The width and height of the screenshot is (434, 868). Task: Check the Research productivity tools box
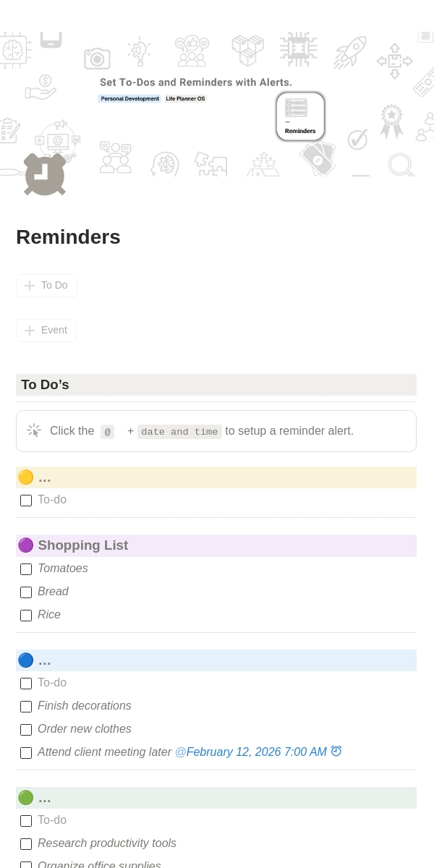26,844
